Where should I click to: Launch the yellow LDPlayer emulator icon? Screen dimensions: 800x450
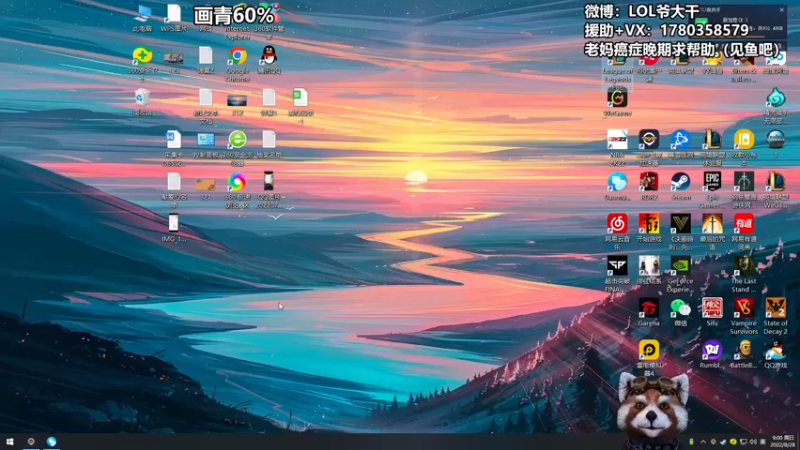click(x=649, y=350)
